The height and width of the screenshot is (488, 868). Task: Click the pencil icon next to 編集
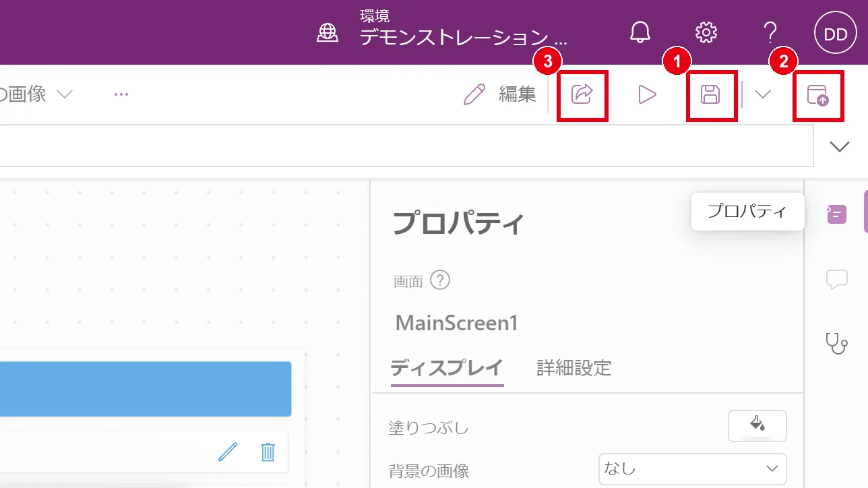474,95
